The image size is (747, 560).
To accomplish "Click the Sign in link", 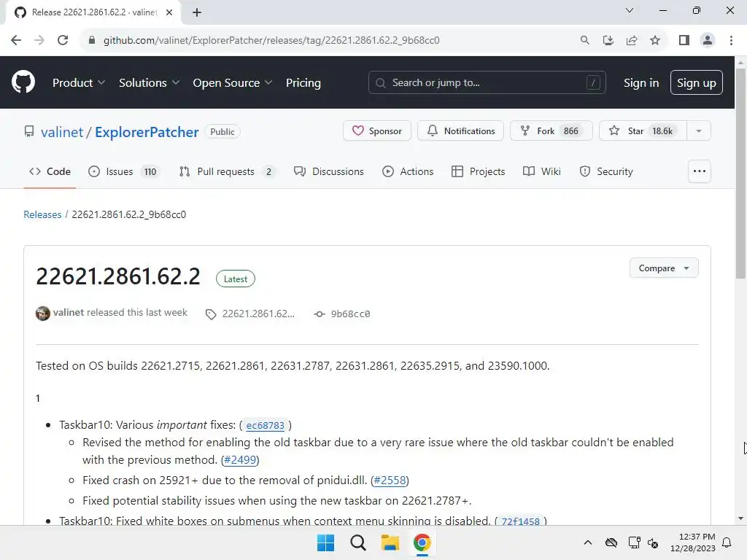I will (x=640, y=82).
